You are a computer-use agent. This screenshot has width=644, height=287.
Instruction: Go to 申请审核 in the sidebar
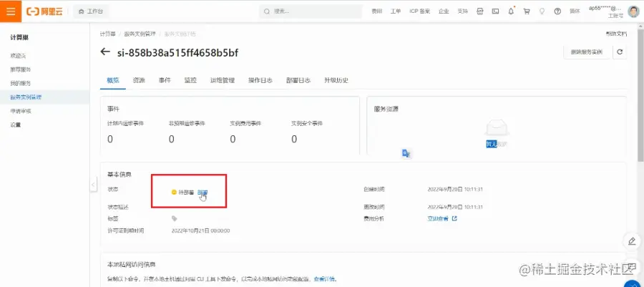[x=21, y=111]
